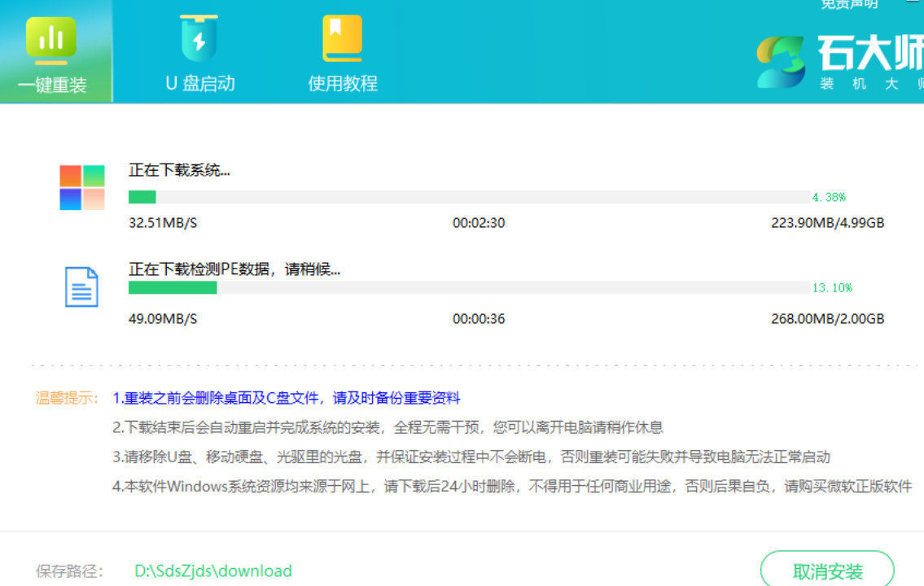
Task: Switch to the 一键重装 tab label
Action: pos(52,85)
